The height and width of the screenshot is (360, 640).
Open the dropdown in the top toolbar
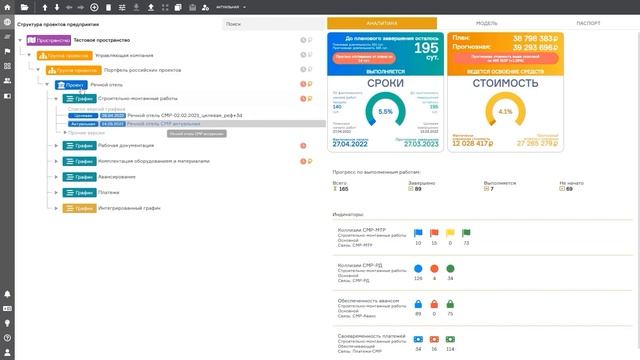pos(231,7)
